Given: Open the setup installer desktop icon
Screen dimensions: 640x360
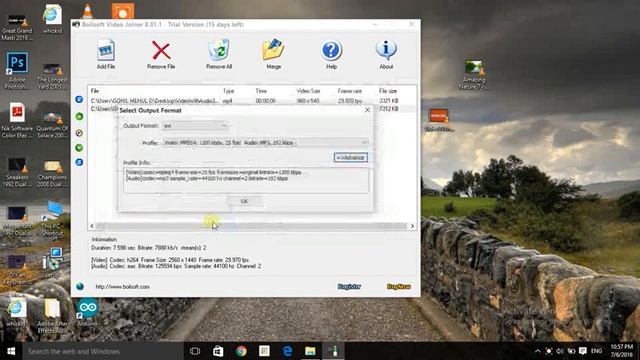Looking at the screenshot, I should point(53,259).
